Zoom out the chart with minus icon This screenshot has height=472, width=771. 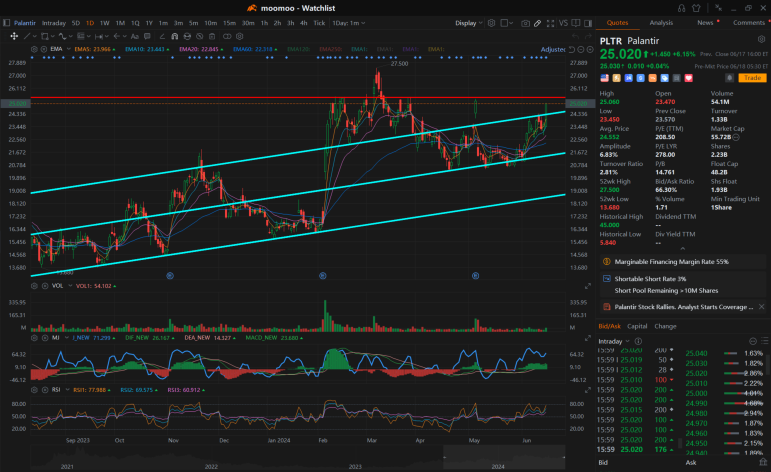(581, 49)
